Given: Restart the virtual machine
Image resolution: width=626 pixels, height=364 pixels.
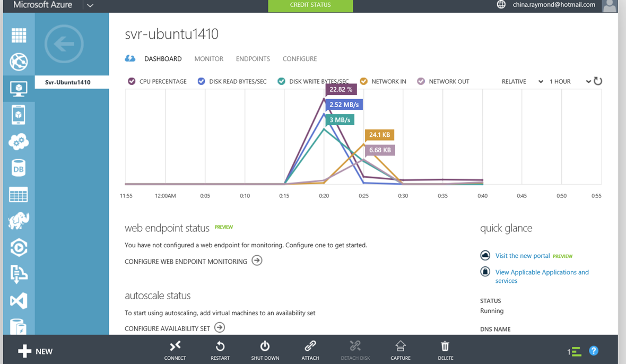Looking at the screenshot, I should pyautogui.click(x=220, y=350).
